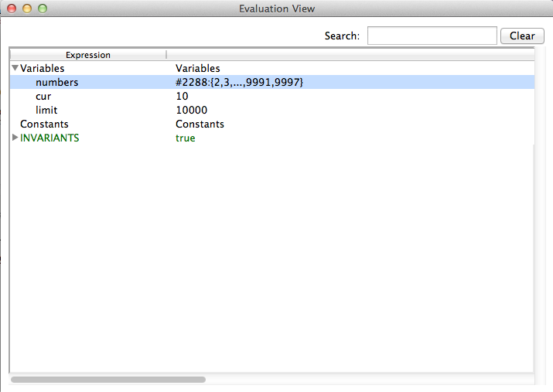
Task: Click the INVARIANTS label in green
Action: [x=49, y=138]
